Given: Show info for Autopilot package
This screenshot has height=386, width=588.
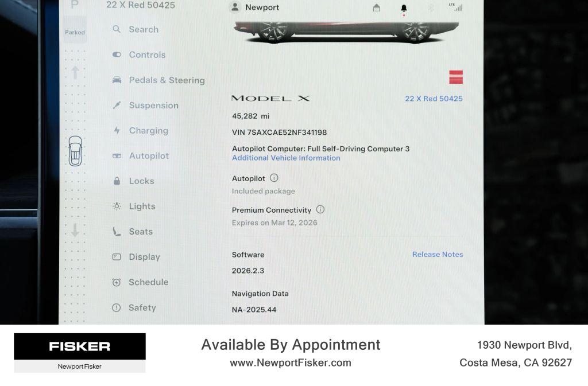Looking at the screenshot, I should (x=274, y=178).
